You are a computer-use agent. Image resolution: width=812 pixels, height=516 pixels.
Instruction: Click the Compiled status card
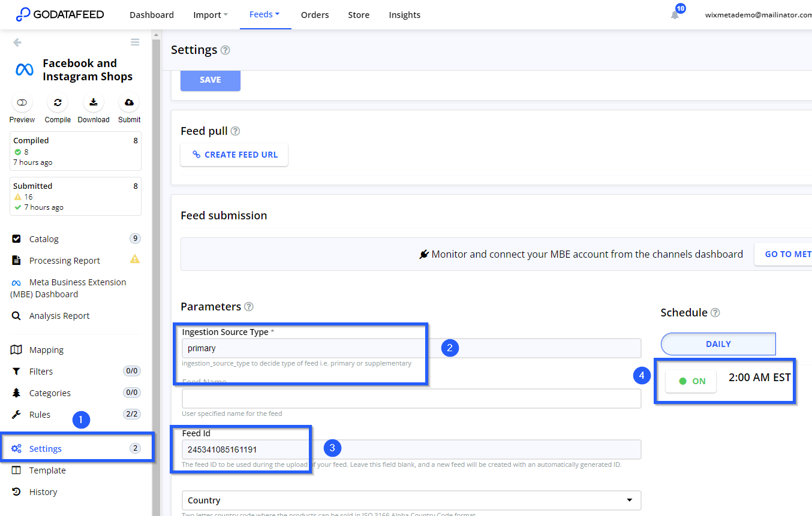click(x=76, y=151)
